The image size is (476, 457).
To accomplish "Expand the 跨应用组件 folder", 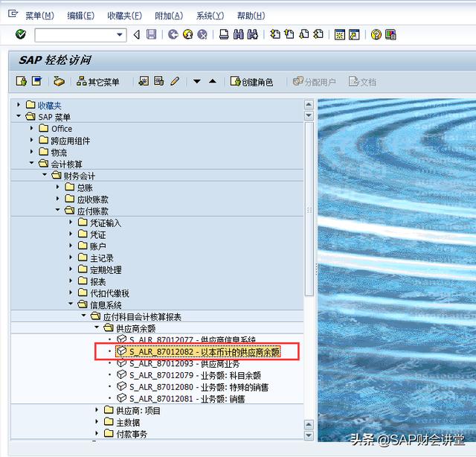I will (31, 140).
